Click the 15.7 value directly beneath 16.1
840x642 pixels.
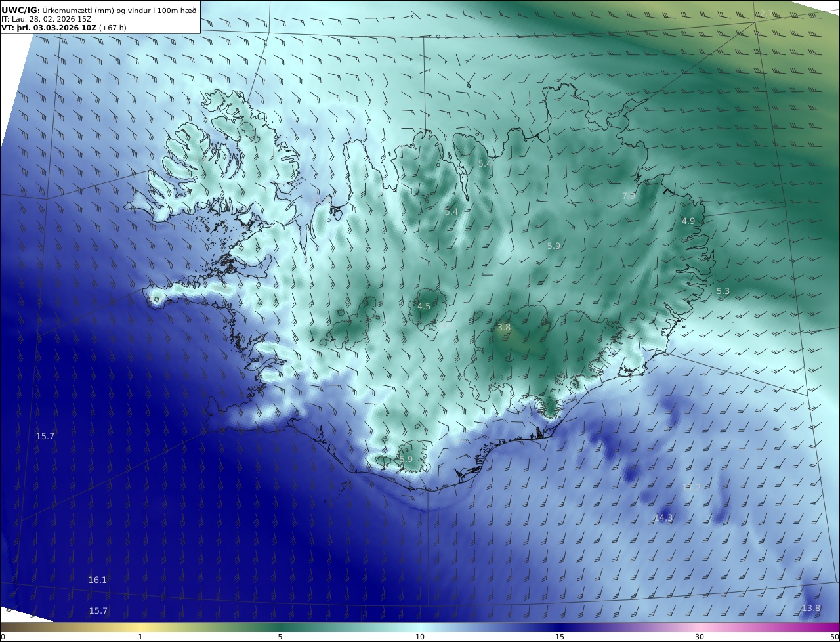(98, 610)
